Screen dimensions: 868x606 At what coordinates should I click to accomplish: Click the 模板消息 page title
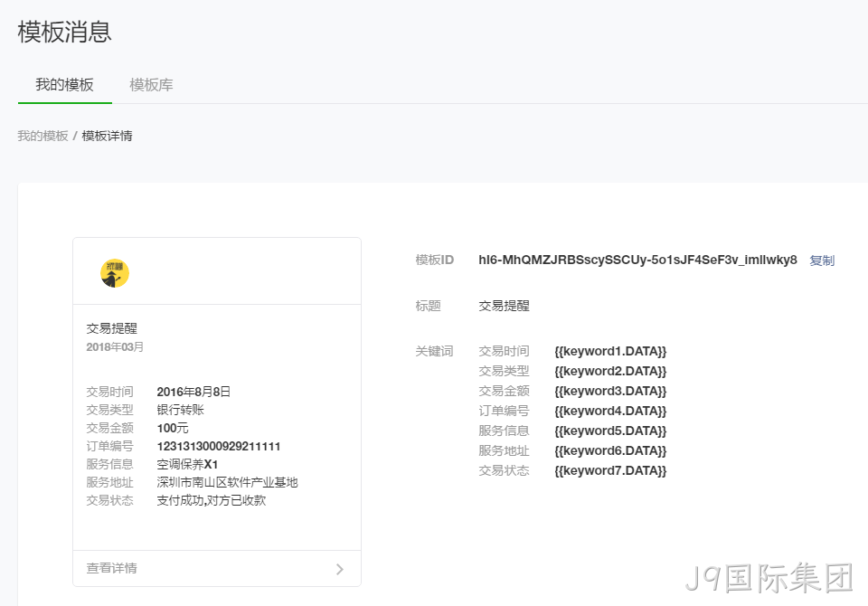coord(65,32)
